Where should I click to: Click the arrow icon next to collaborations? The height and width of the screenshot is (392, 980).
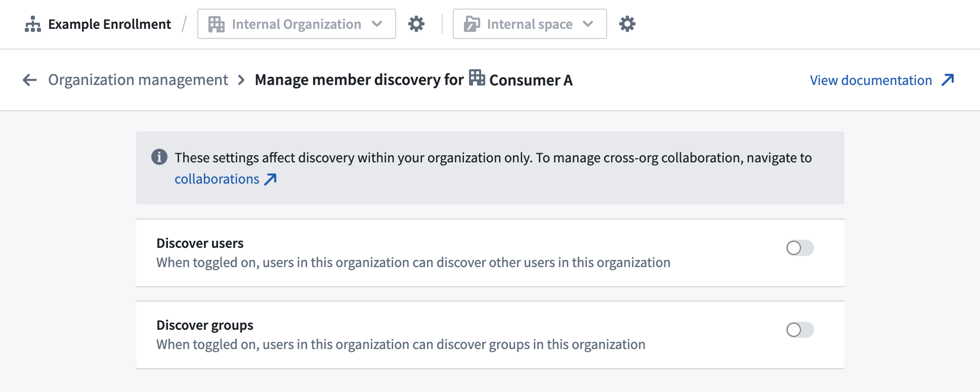coord(271,179)
